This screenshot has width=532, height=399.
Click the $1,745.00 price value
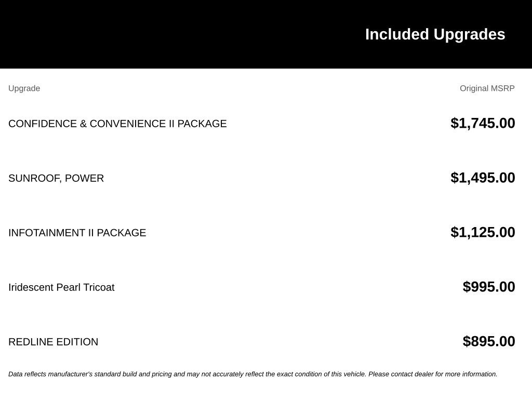(x=483, y=123)
